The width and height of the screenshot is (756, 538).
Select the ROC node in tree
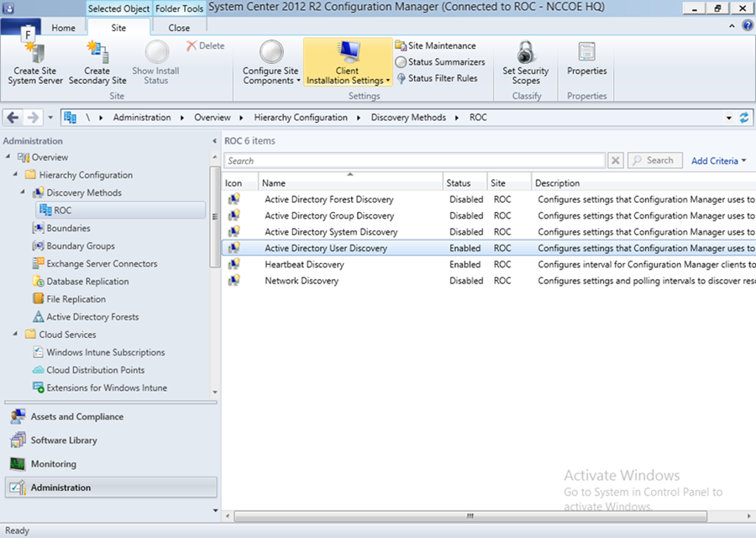120,210
